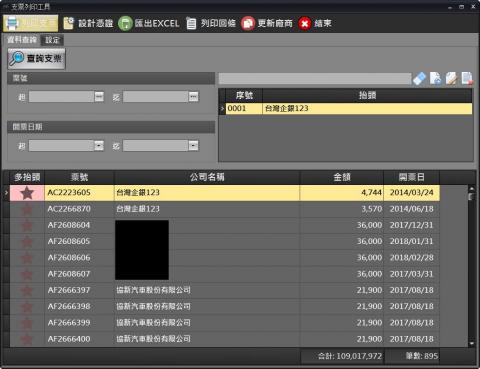Toggle the star for row AF2608607

tap(27, 274)
